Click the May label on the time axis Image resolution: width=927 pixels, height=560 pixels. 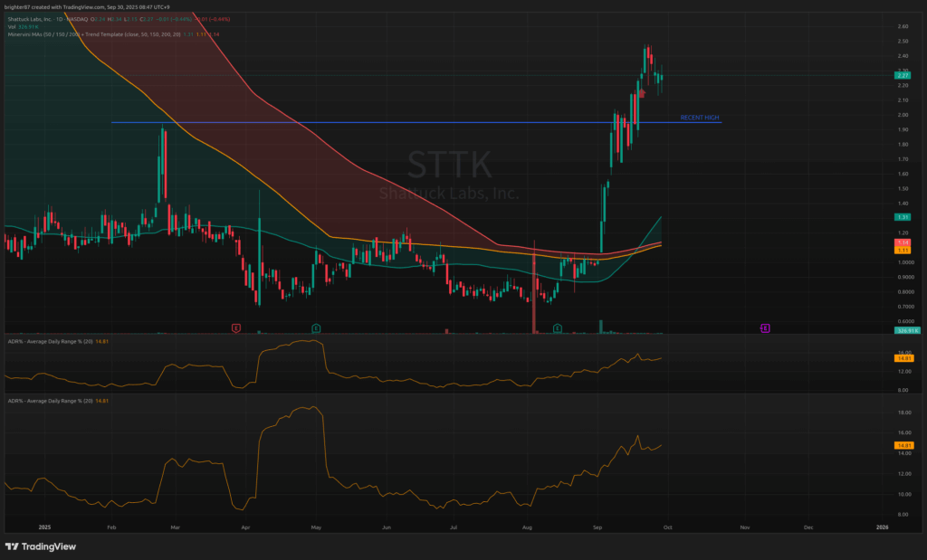pos(316,527)
